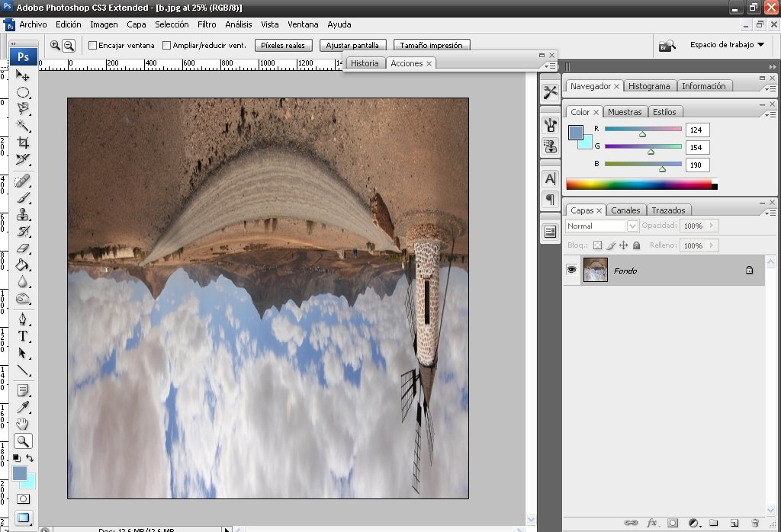Click the foreground color swatch in Color panel
Screen dimensions: 781x532
pyautogui.click(x=575, y=132)
